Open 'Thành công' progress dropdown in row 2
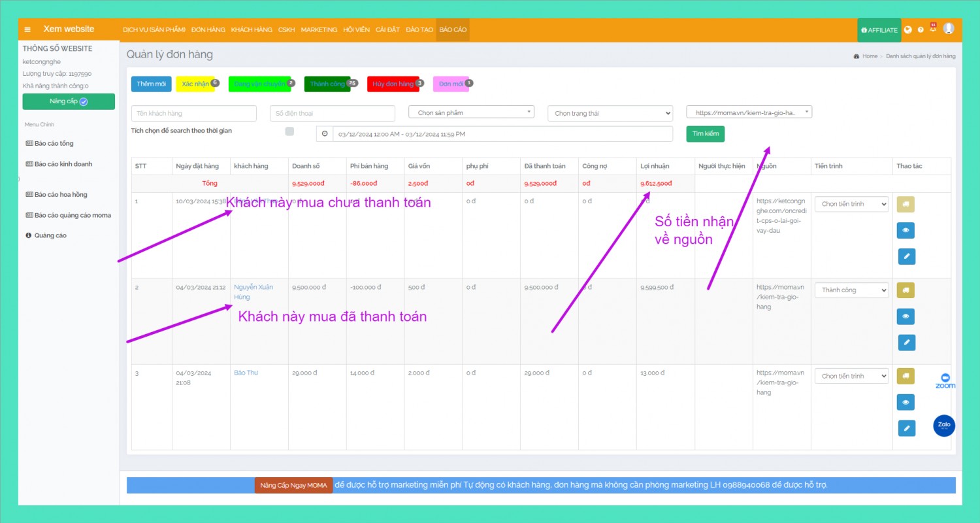This screenshot has width=980, height=523. (851, 290)
